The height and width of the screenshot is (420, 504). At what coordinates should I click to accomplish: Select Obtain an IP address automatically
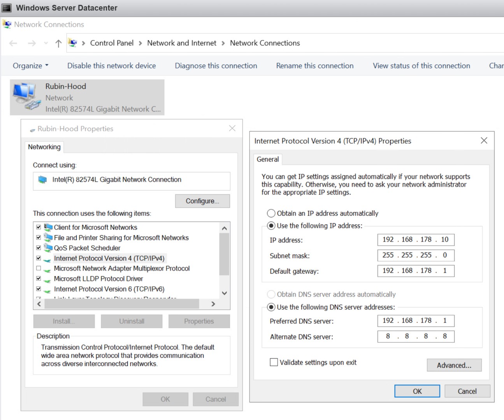coord(271,213)
